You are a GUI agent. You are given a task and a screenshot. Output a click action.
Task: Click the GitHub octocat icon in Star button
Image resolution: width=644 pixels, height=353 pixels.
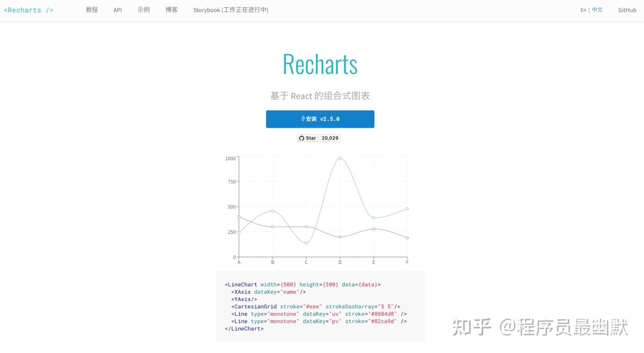pyautogui.click(x=301, y=138)
